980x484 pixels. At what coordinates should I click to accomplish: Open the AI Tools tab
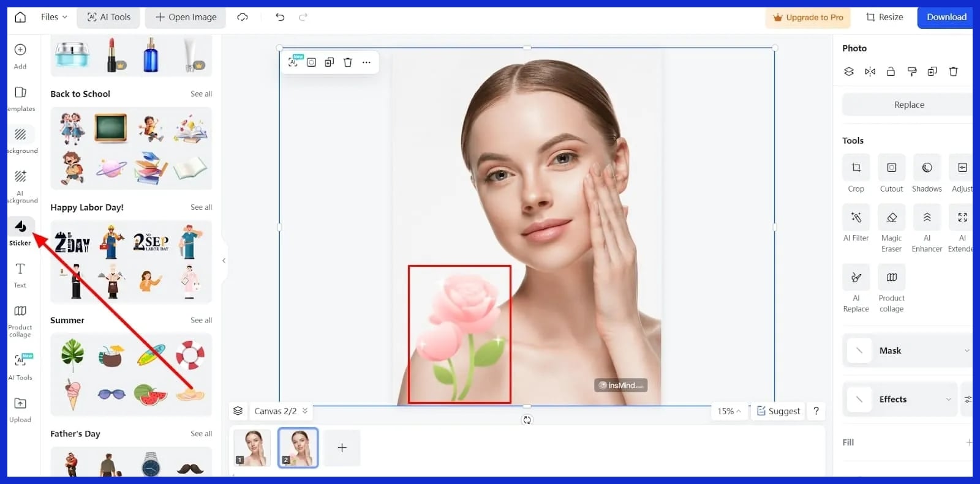109,17
